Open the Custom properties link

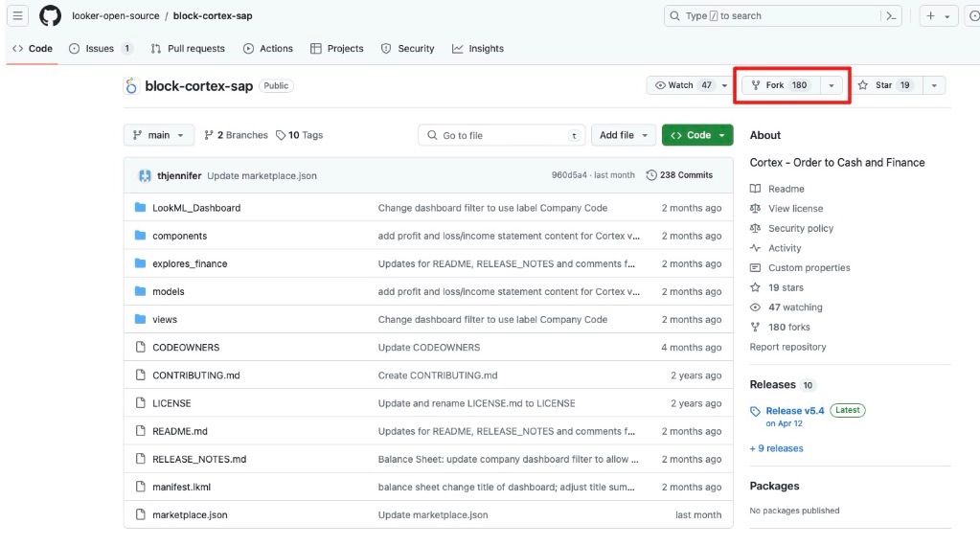(809, 267)
